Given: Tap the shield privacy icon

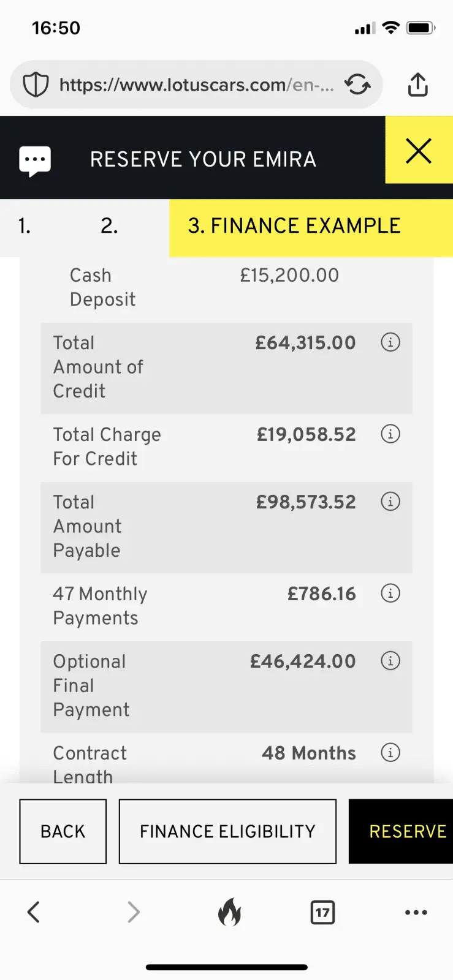Looking at the screenshot, I should point(36,85).
